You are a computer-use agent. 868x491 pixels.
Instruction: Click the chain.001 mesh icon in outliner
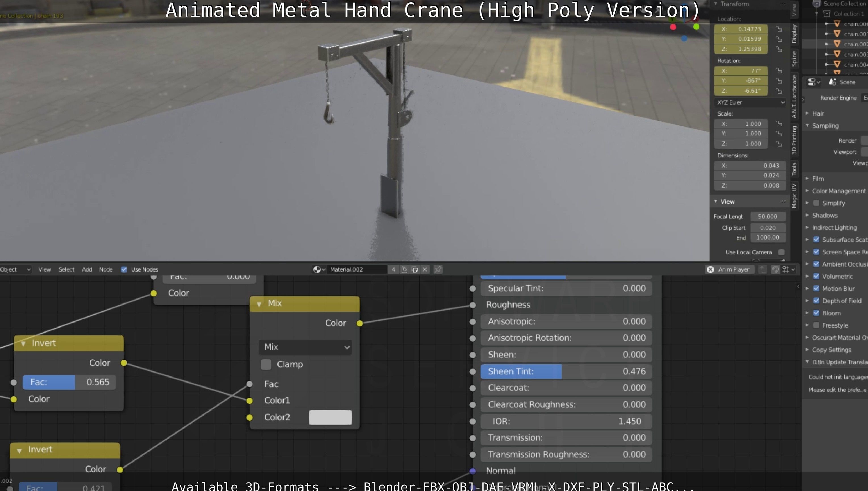pyautogui.click(x=837, y=34)
